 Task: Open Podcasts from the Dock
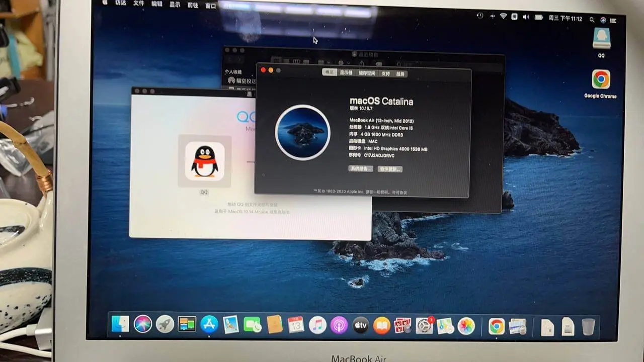pos(339,326)
